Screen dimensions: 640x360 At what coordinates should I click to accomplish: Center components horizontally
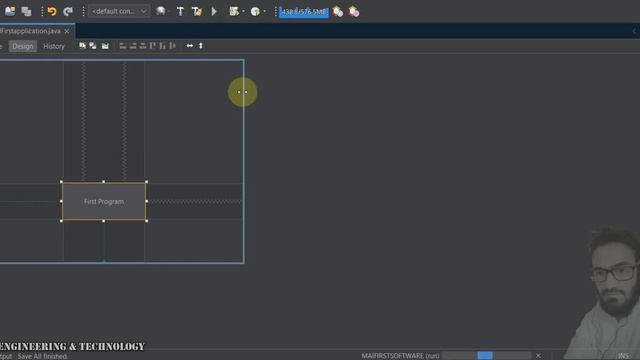[143, 46]
